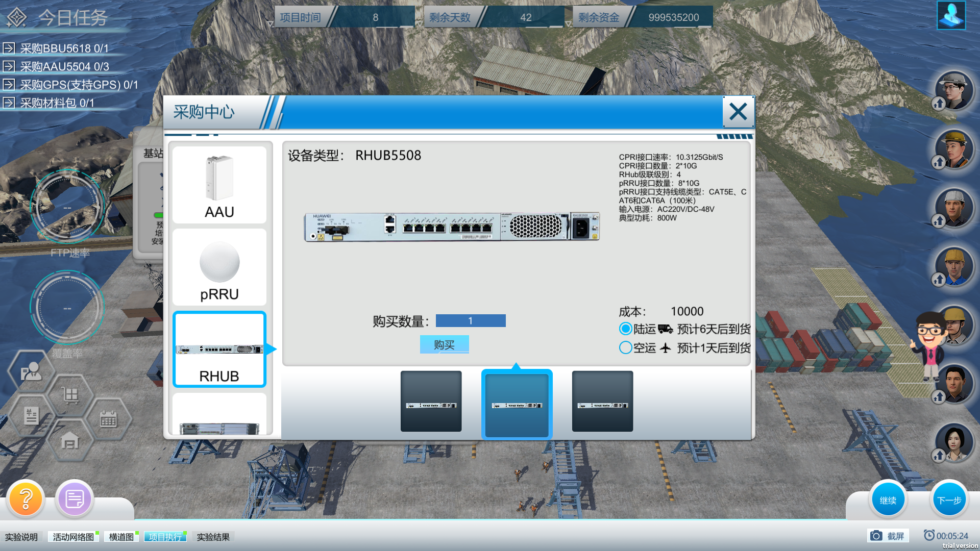Click the 截屏 screenshot camera button
This screenshot has height=551, width=980.
tap(888, 536)
